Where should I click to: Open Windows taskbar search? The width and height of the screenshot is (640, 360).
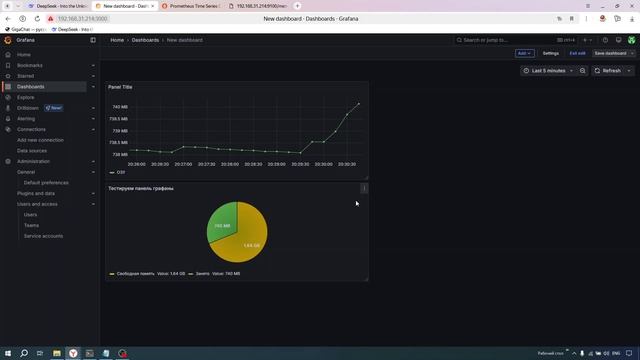click(x=24, y=353)
